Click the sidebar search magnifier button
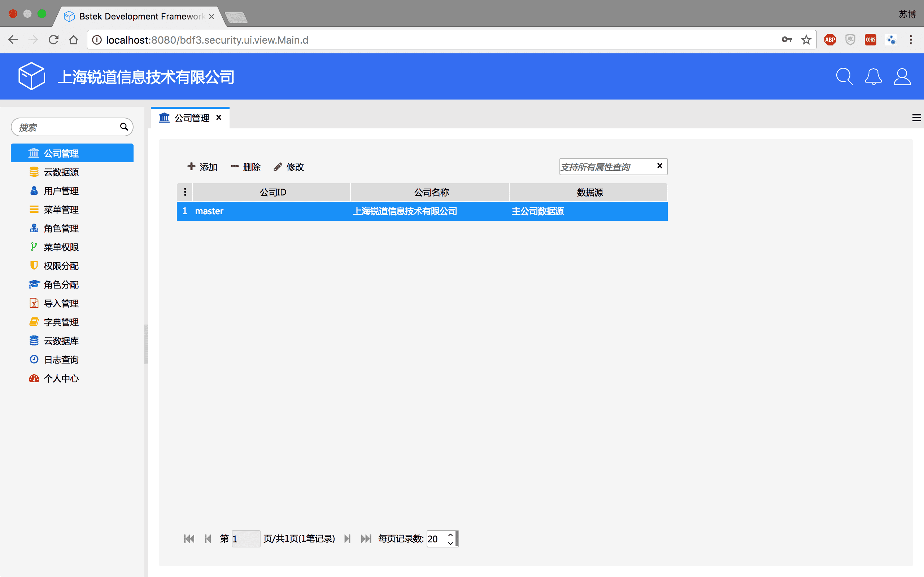Screen dimensions: 924x577 124,127
